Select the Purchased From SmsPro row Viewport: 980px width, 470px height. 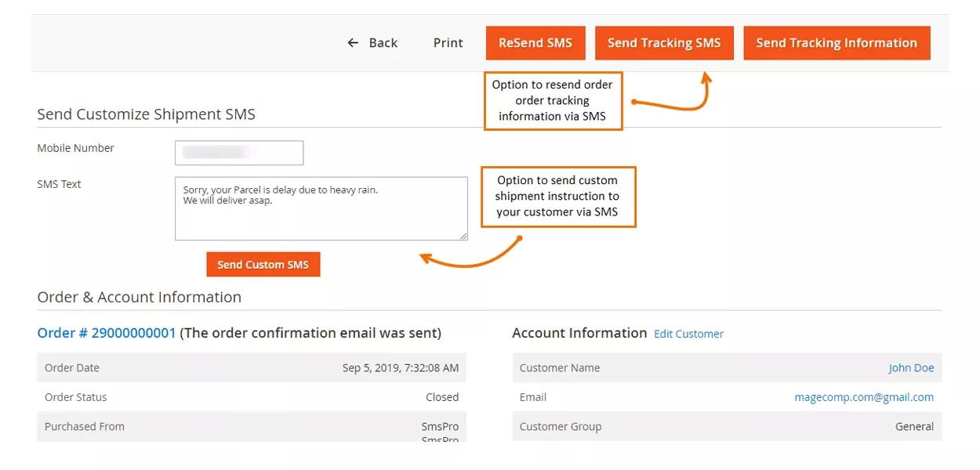click(252, 426)
